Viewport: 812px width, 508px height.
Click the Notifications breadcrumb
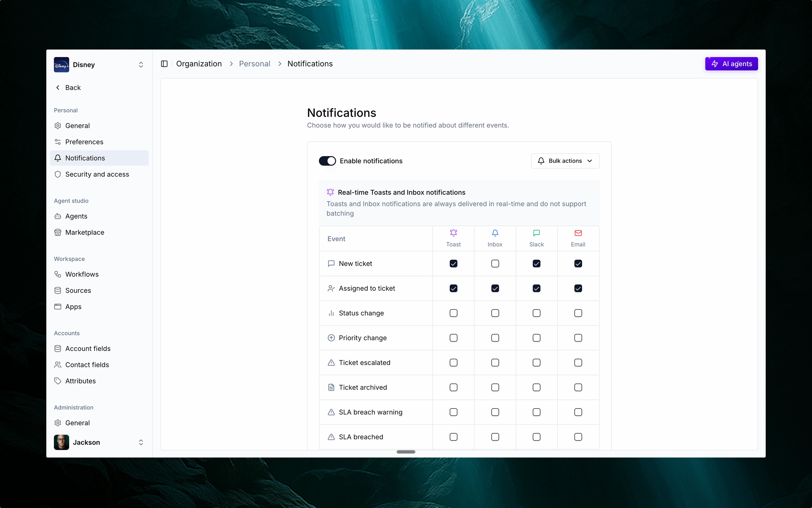click(310, 64)
